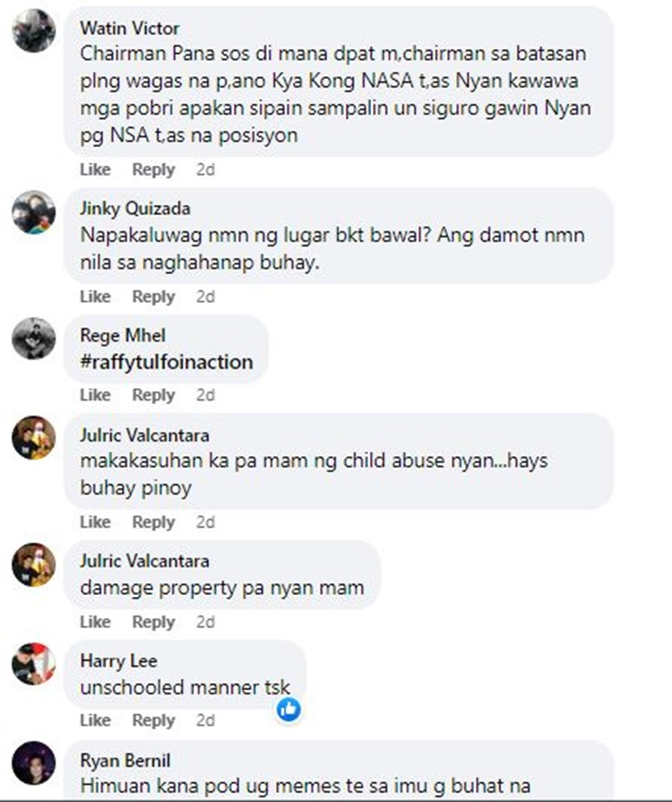672x802 pixels.
Task: Open Watin Victor's profile picture
Action: (x=34, y=30)
